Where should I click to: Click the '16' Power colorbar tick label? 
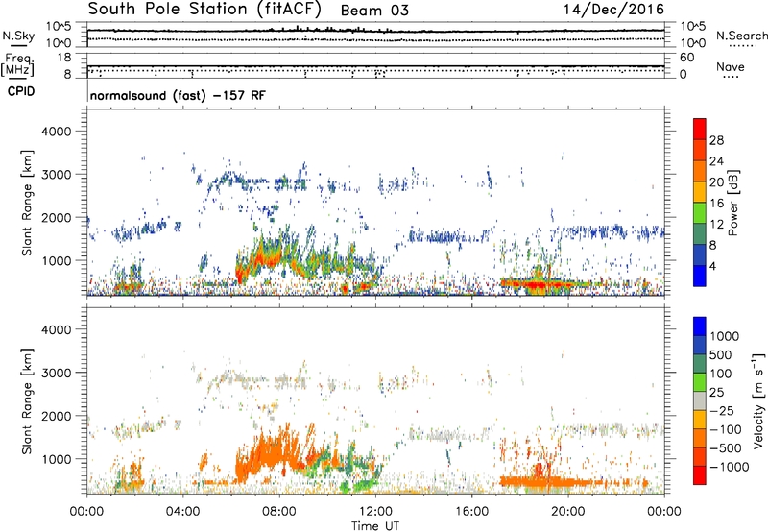click(716, 204)
